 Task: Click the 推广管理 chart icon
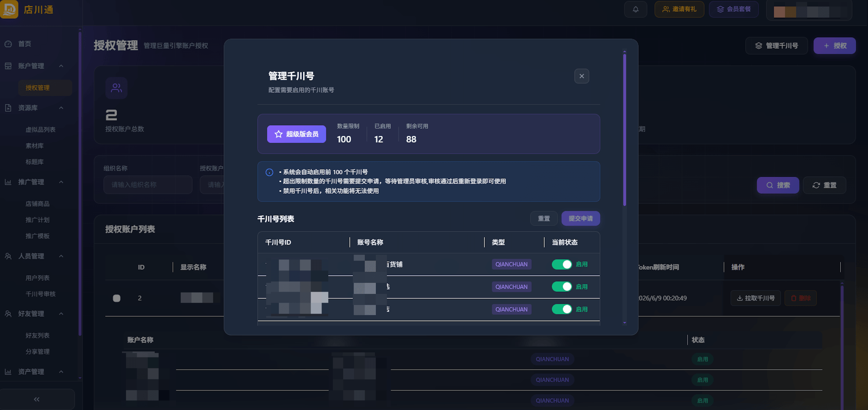pos(8,182)
